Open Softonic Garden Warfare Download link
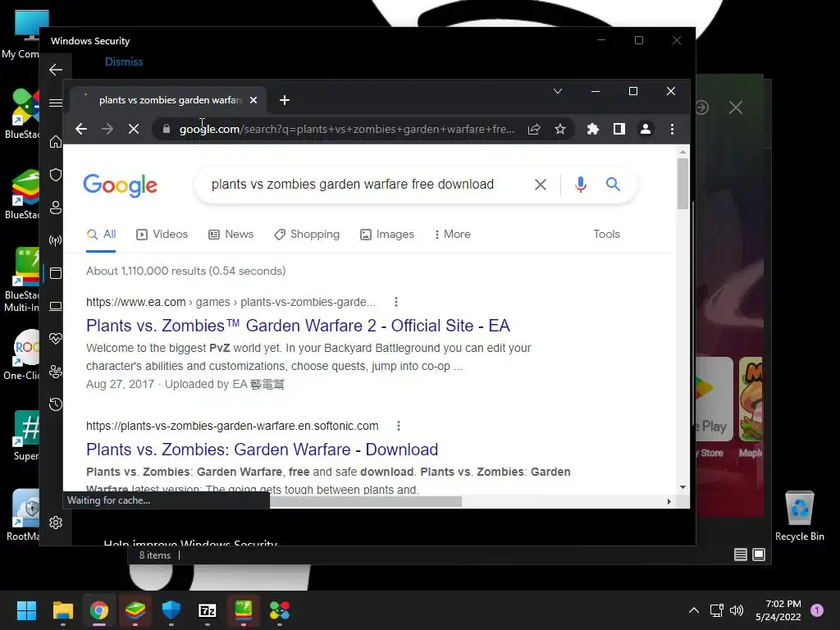This screenshot has width=840, height=630. (262, 450)
